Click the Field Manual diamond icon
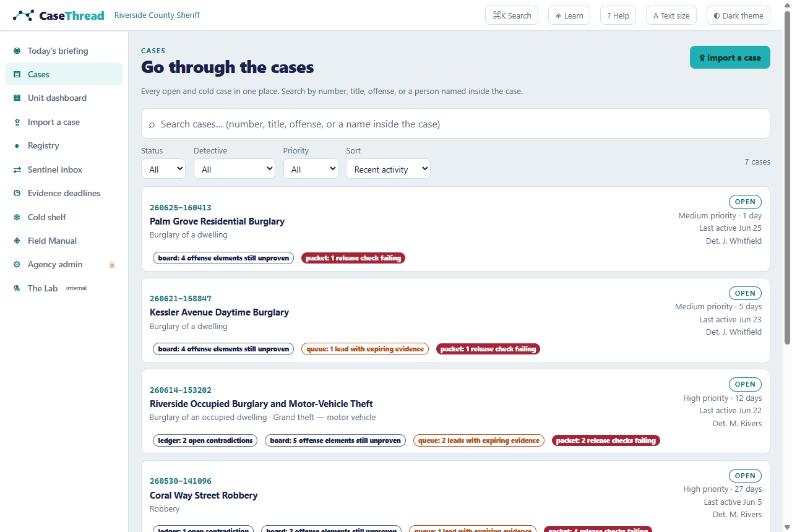 pos(17,241)
